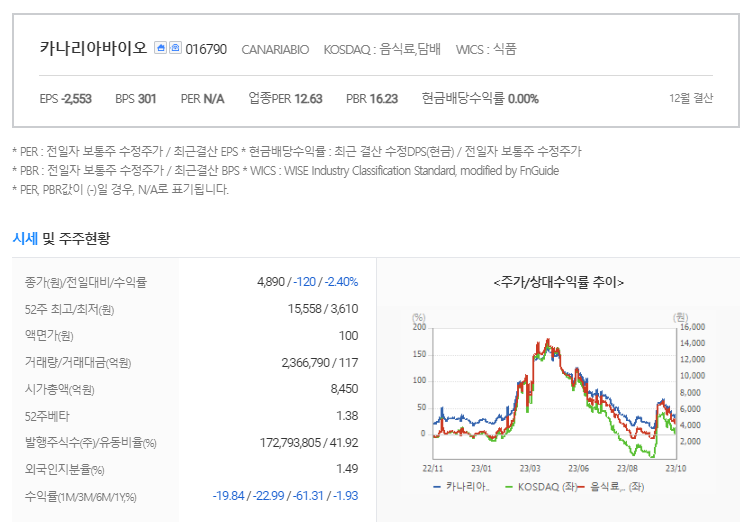The height and width of the screenshot is (522, 746).
Task: Click the 액면가(원) row label
Action: click(x=49, y=336)
